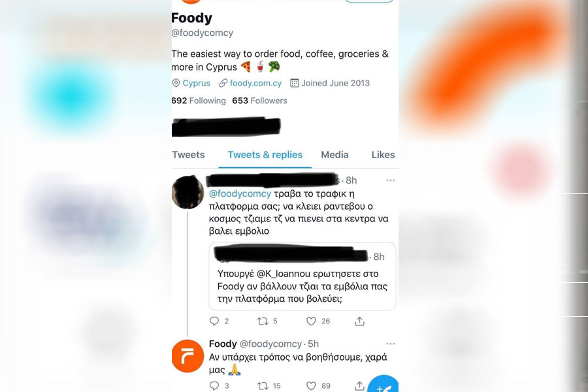The height and width of the screenshot is (392, 588).
Task: Open more options on first tweet
Action: 391,180
